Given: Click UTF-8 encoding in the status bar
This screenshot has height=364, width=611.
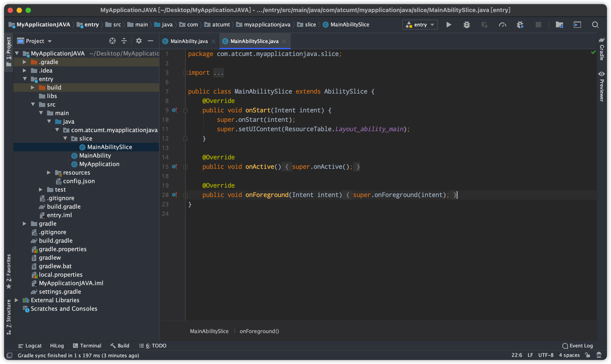Looking at the screenshot, I should click(x=546, y=355).
